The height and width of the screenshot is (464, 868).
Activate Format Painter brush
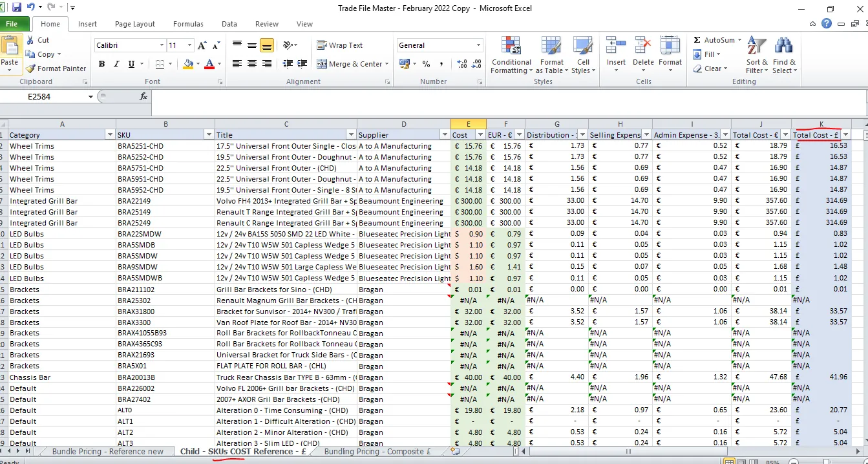tap(56, 69)
